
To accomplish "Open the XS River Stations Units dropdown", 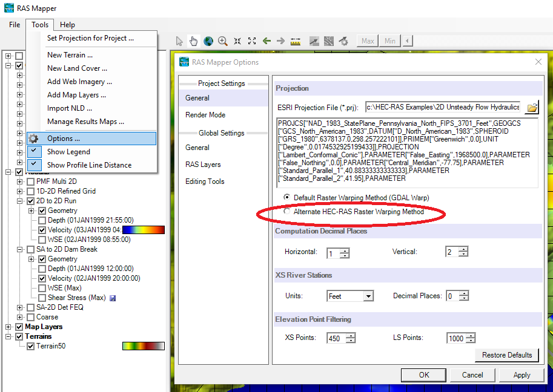I will pos(368,296).
